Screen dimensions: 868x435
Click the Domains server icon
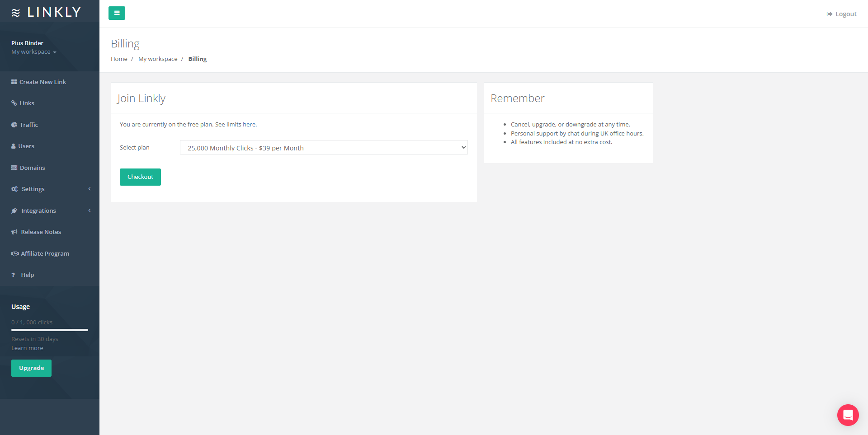point(14,168)
